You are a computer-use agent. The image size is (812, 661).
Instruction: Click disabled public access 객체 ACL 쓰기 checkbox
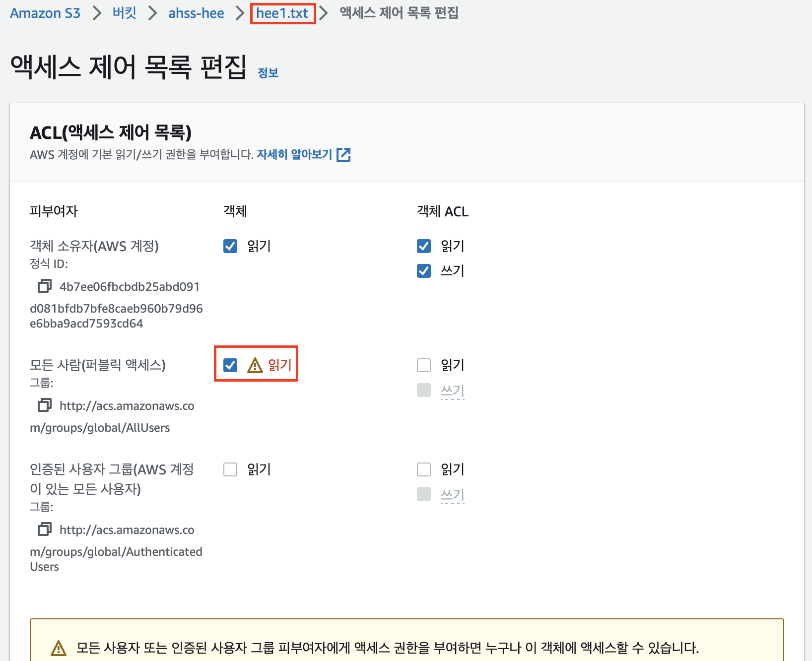(424, 390)
